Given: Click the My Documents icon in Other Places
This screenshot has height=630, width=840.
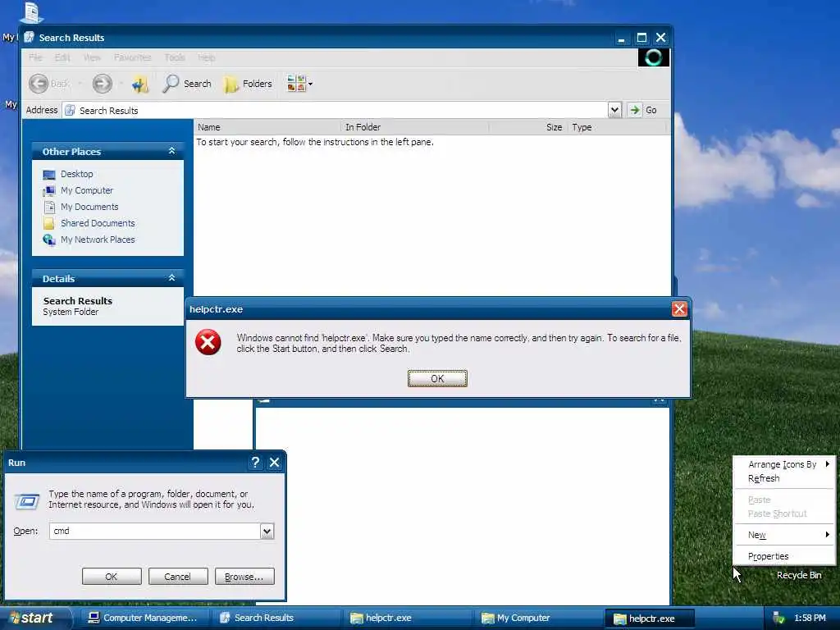Looking at the screenshot, I should point(48,207).
